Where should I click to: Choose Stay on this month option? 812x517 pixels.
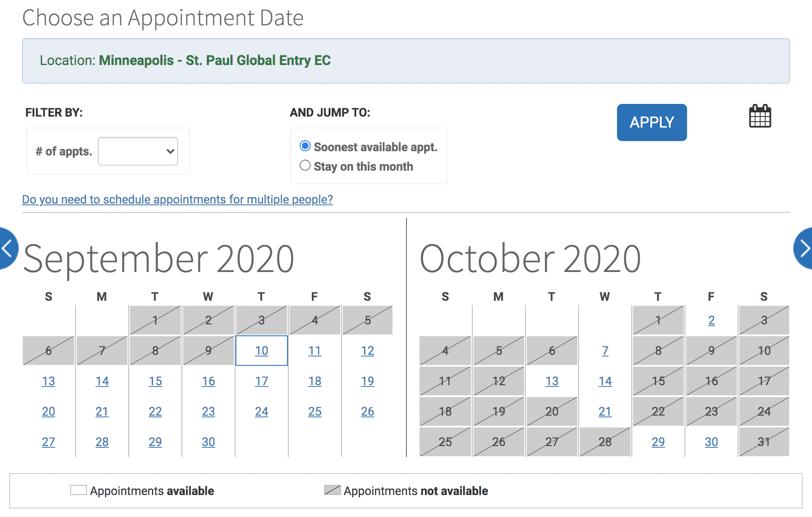(x=305, y=165)
